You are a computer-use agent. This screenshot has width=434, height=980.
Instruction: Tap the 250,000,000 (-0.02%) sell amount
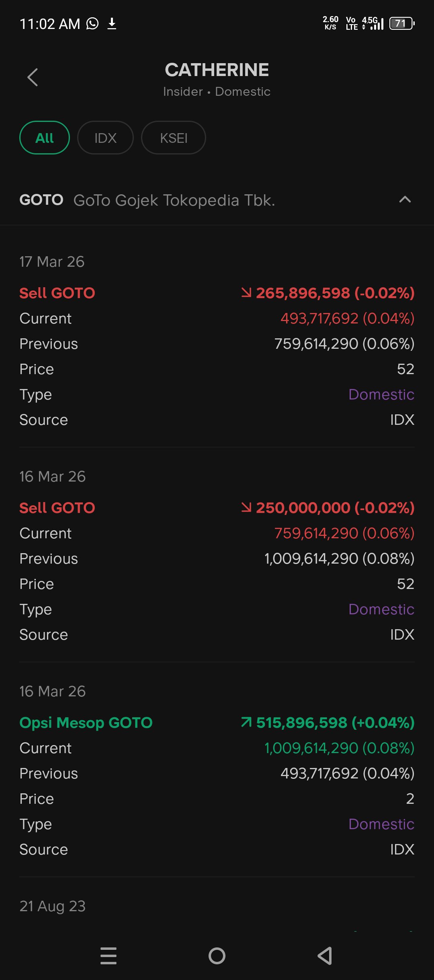tap(335, 508)
